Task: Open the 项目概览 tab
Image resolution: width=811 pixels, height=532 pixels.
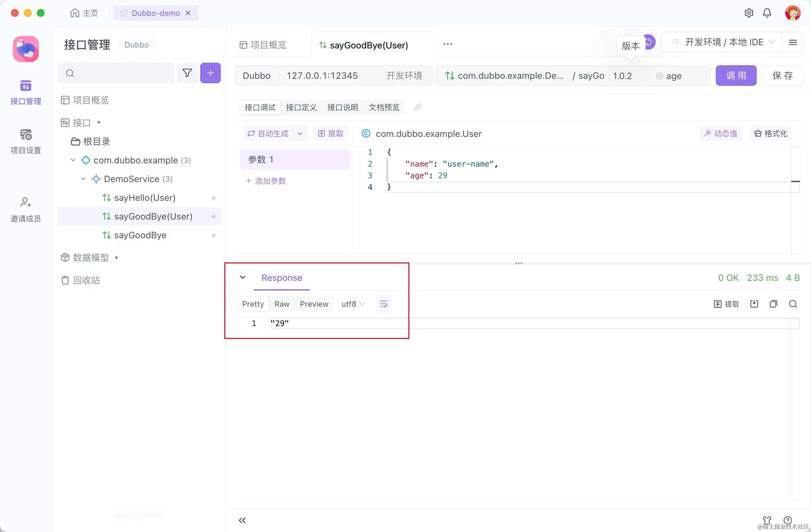Action: [x=263, y=45]
